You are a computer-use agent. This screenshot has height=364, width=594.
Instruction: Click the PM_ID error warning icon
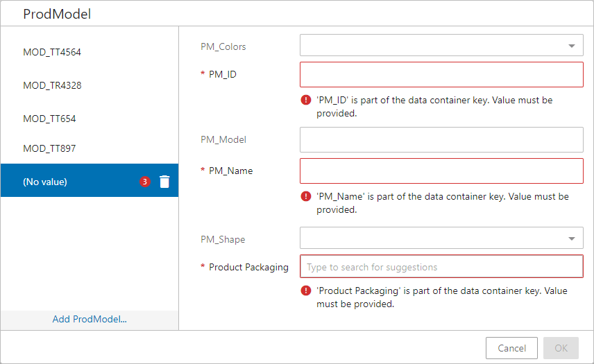coord(306,100)
